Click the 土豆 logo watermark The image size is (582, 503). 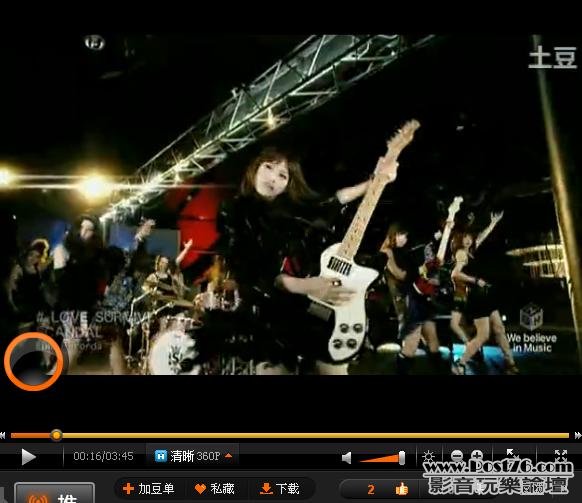[553, 58]
